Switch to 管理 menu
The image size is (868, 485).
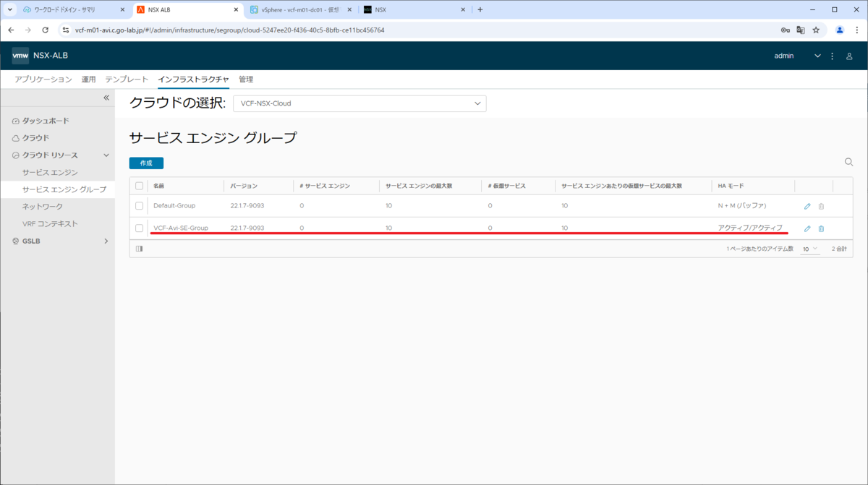coord(246,80)
